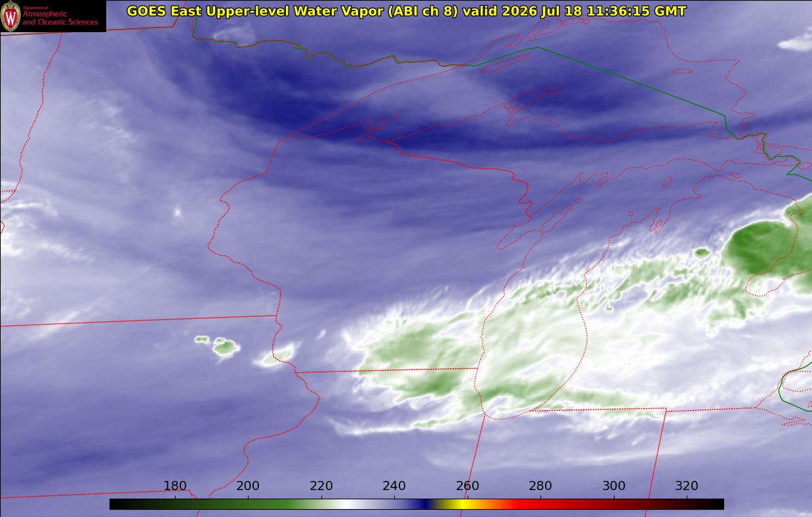The image size is (812, 517).
Task: Click the 240 colorbar tick label
Action: tap(394, 486)
